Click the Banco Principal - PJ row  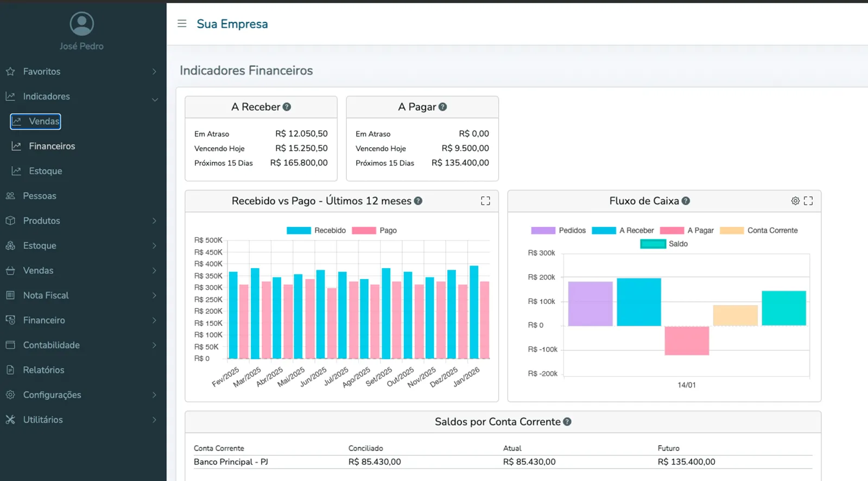[x=231, y=462]
